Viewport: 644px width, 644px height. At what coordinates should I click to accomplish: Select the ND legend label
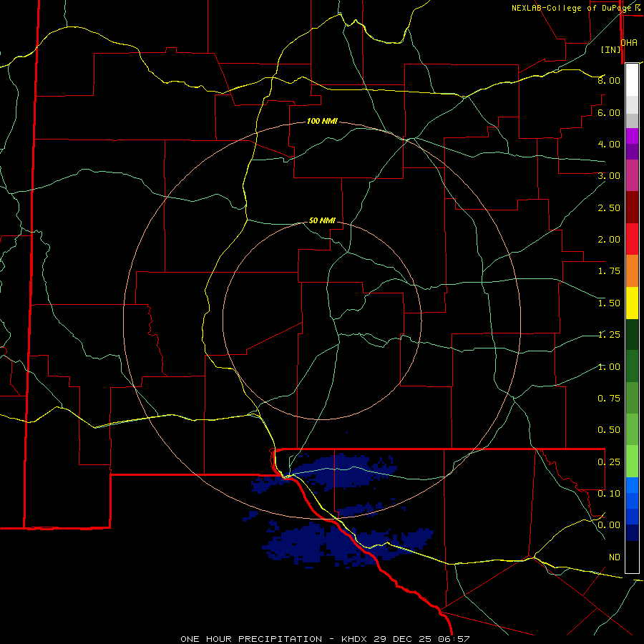coord(615,557)
